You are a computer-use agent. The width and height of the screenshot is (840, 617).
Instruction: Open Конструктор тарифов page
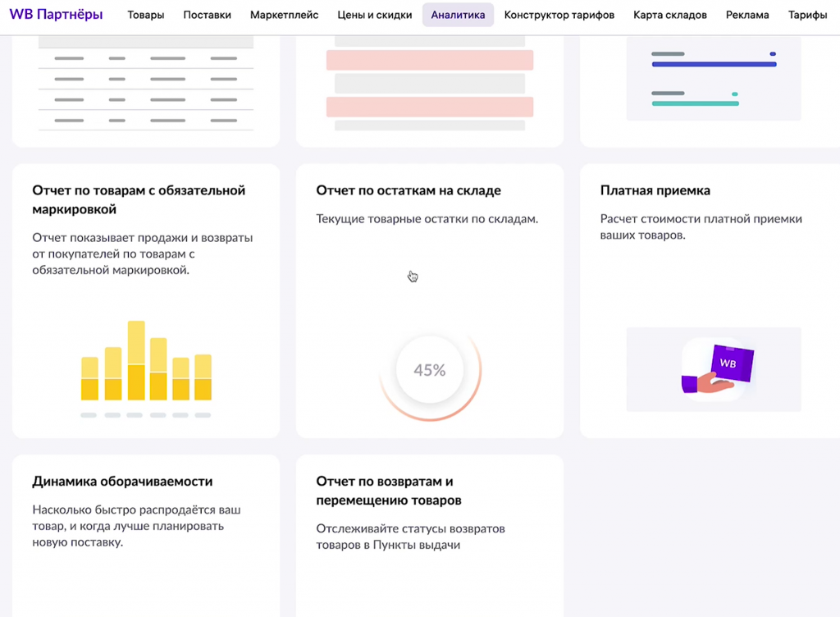tap(559, 15)
